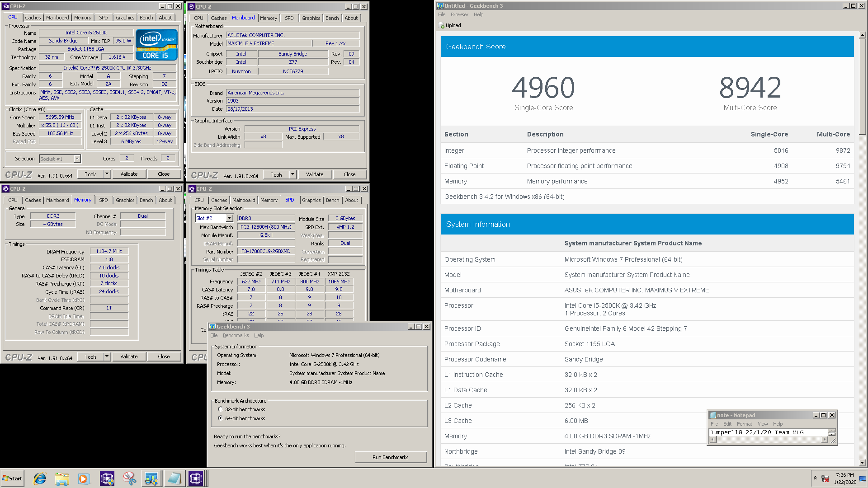Click Show Desktop icon in tray
The image size is (868, 488).
coord(863,479)
